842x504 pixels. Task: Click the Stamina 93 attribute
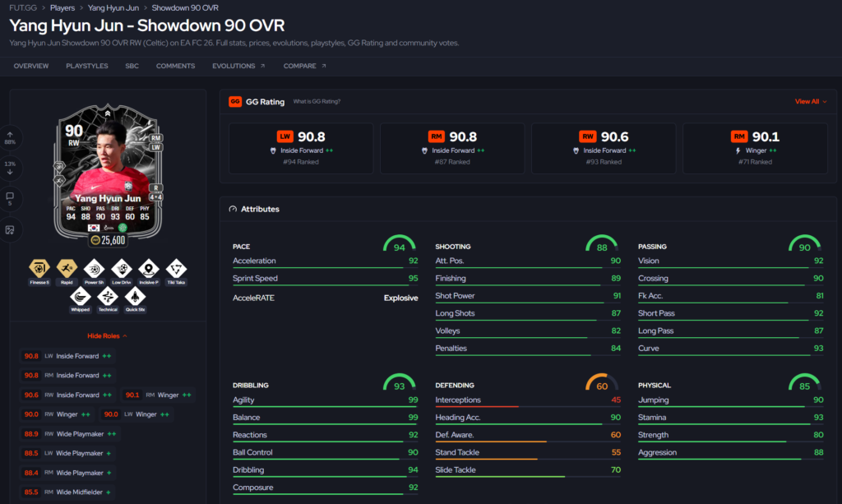tap(731, 418)
